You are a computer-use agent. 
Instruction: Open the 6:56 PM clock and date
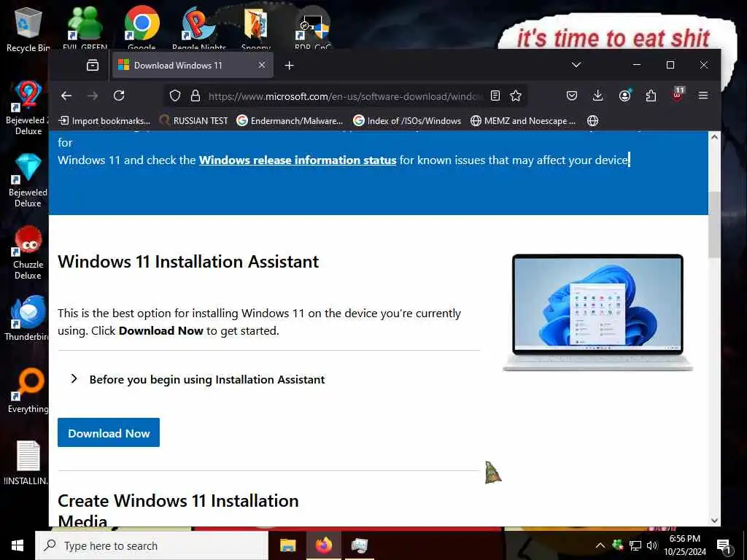click(x=684, y=545)
